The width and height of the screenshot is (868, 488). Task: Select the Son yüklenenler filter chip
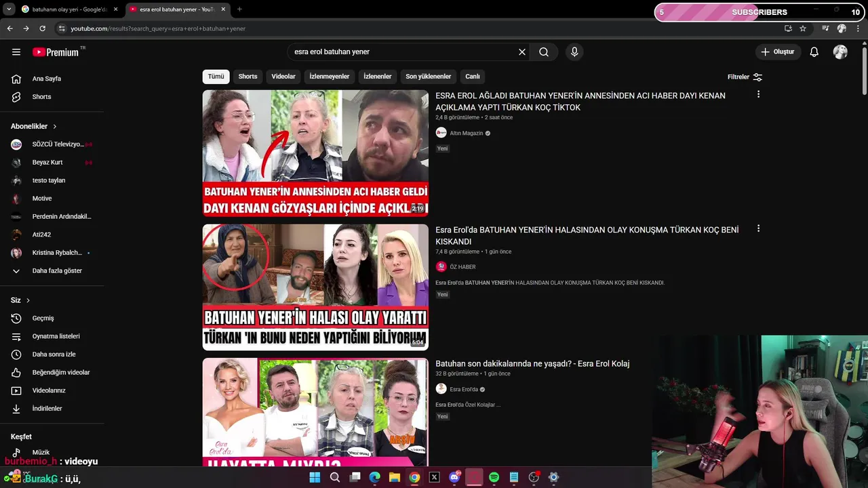tap(429, 77)
